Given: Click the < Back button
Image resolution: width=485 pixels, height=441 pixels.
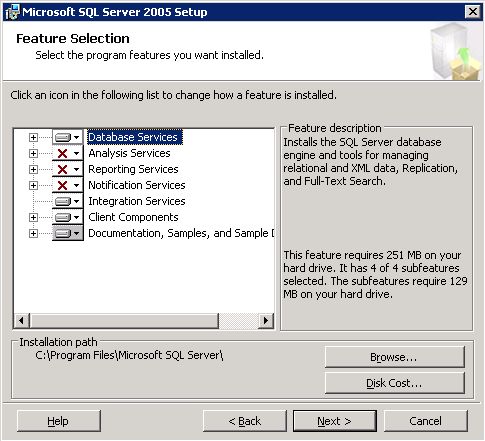Looking at the screenshot, I should [245, 421].
